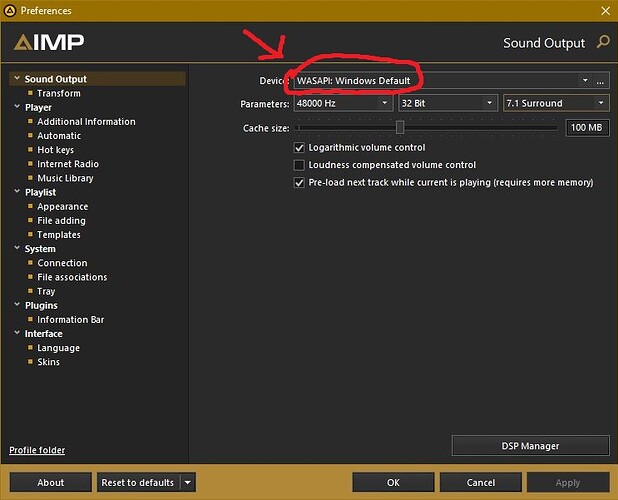Viewport: 618px width, 500px height.
Task: Click the 100 MB cache value field
Action: [x=587, y=128]
